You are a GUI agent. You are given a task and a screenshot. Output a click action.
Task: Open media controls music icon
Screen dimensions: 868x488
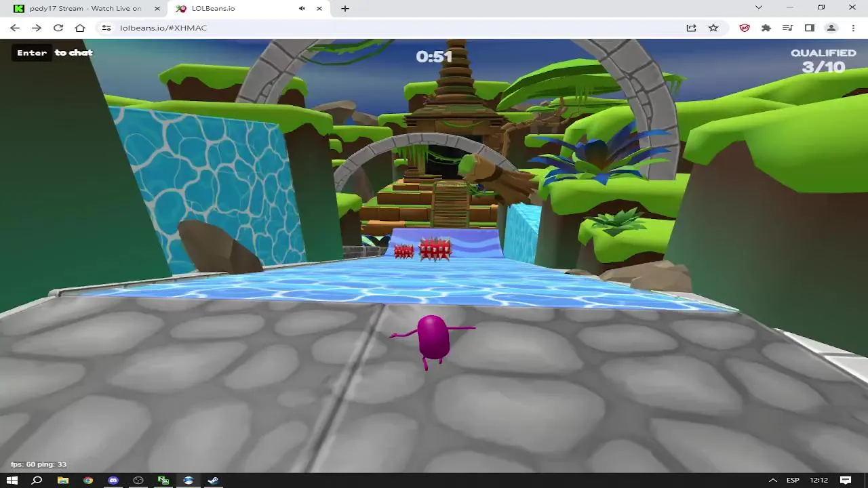point(787,28)
